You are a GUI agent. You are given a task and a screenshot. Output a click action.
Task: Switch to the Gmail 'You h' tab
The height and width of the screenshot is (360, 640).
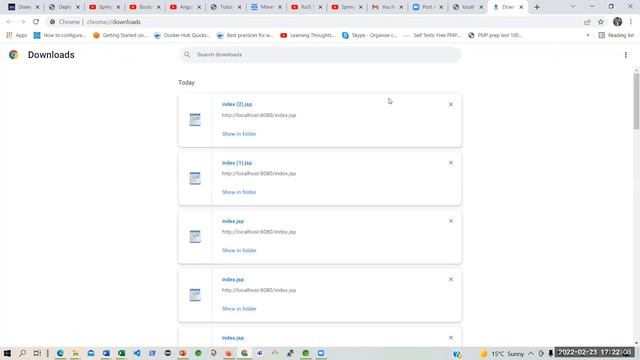tap(387, 7)
